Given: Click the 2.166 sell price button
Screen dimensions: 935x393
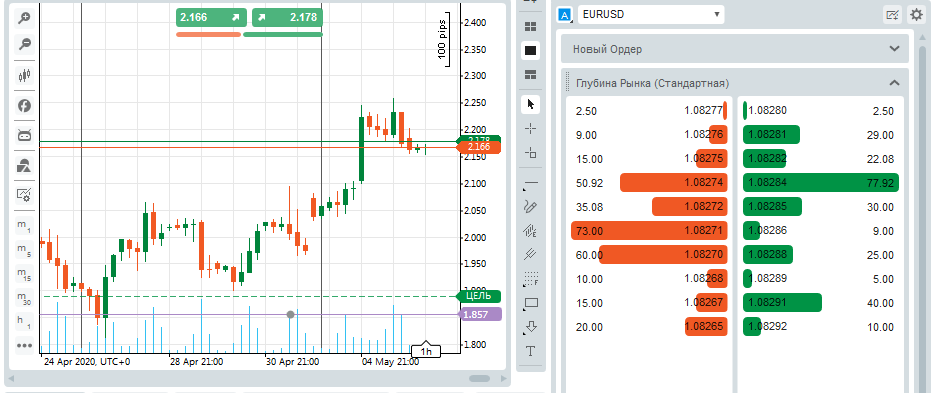Looking at the screenshot, I should tap(211, 17).
